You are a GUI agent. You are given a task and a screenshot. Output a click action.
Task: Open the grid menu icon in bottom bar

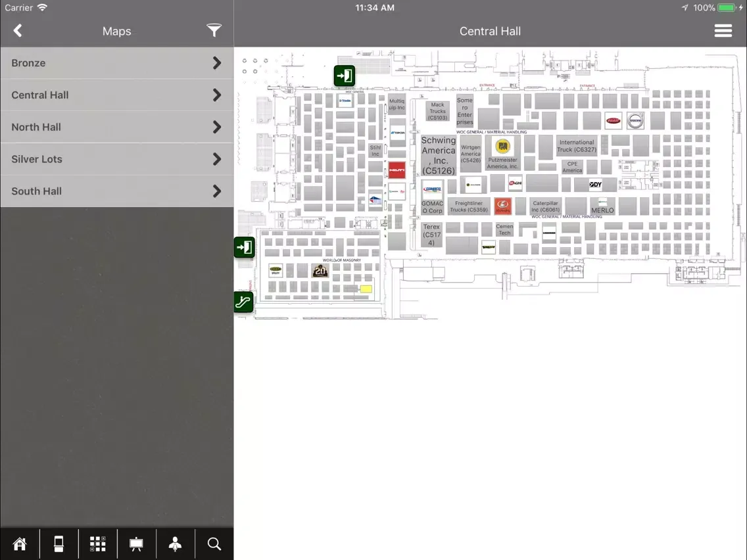[x=98, y=544]
